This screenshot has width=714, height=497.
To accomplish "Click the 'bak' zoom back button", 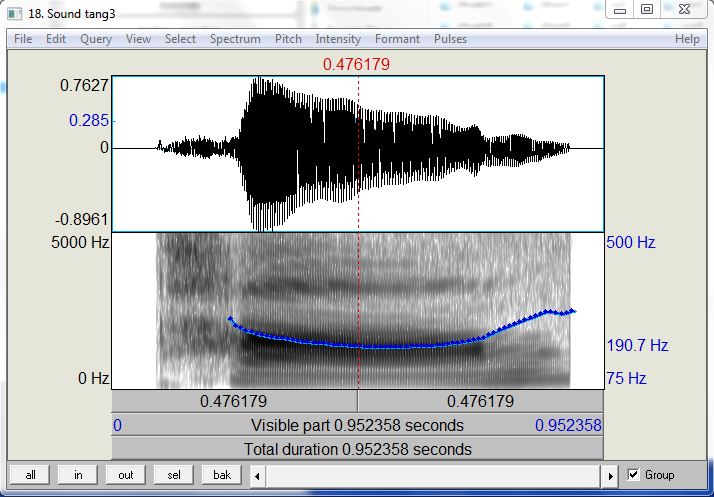I will click(x=222, y=475).
